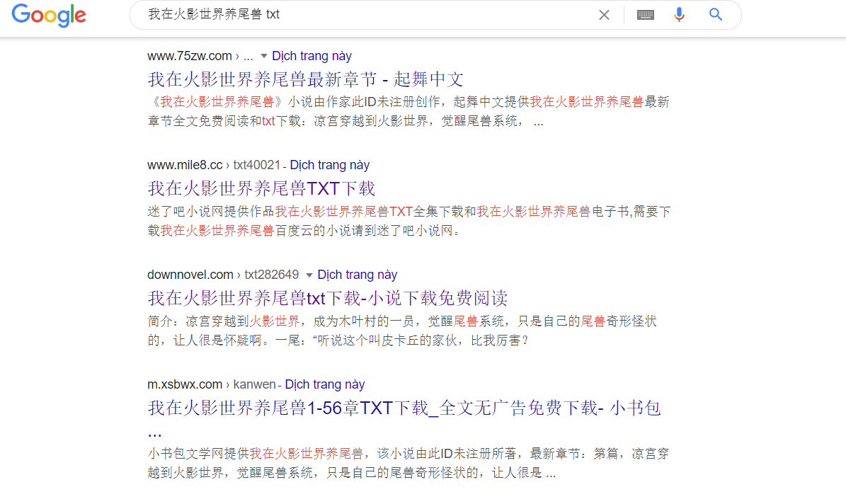Click 'Dịch trang này' for the 75zw.com result
This screenshot has height=504, width=846.
(x=311, y=56)
